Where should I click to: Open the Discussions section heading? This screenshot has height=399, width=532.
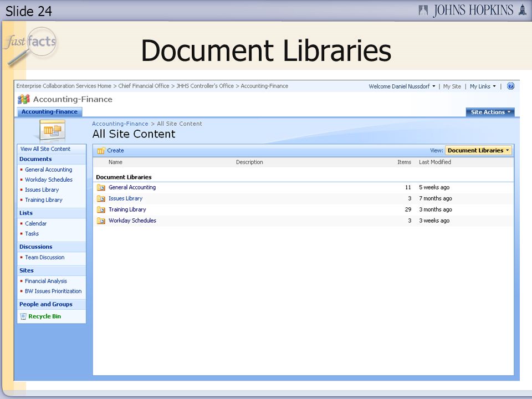pos(36,247)
